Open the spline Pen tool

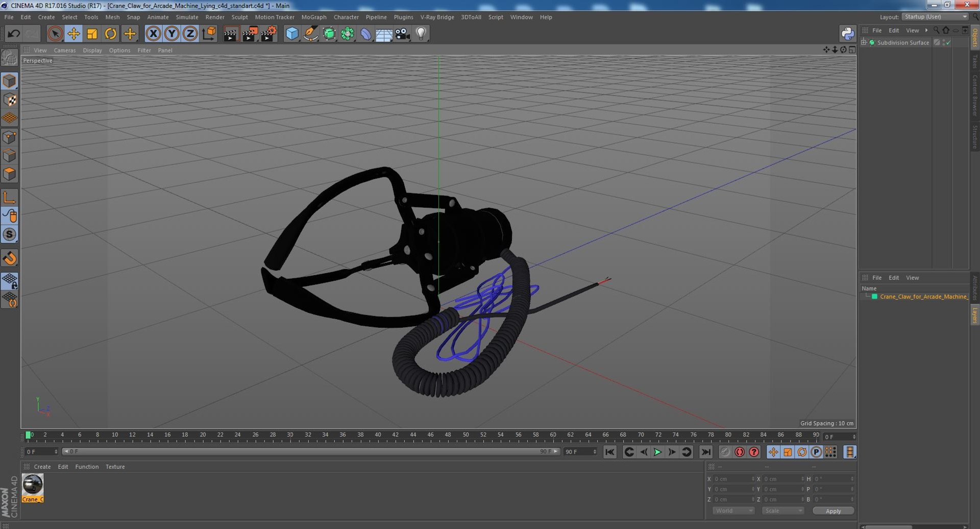pos(310,34)
